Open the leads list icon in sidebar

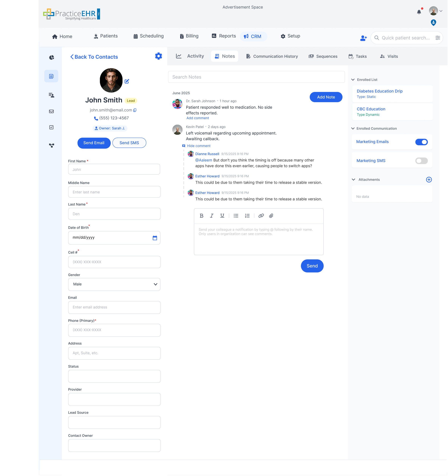[51, 95]
